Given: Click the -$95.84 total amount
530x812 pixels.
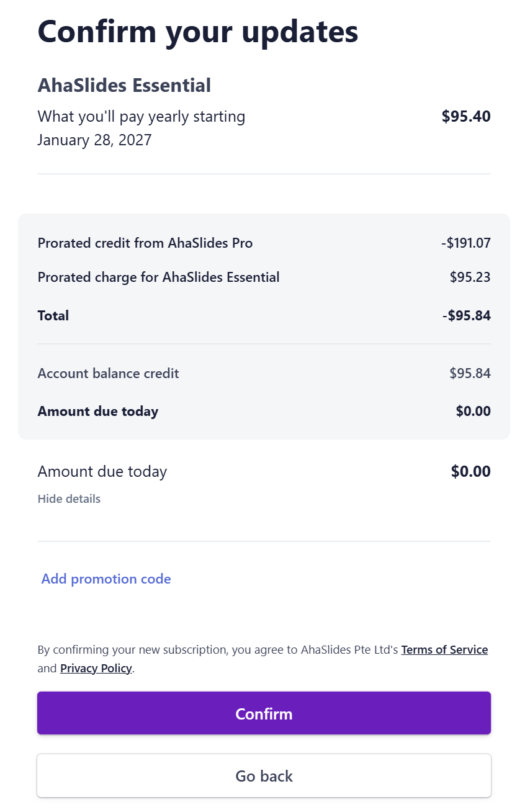Looking at the screenshot, I should (466, 315).
